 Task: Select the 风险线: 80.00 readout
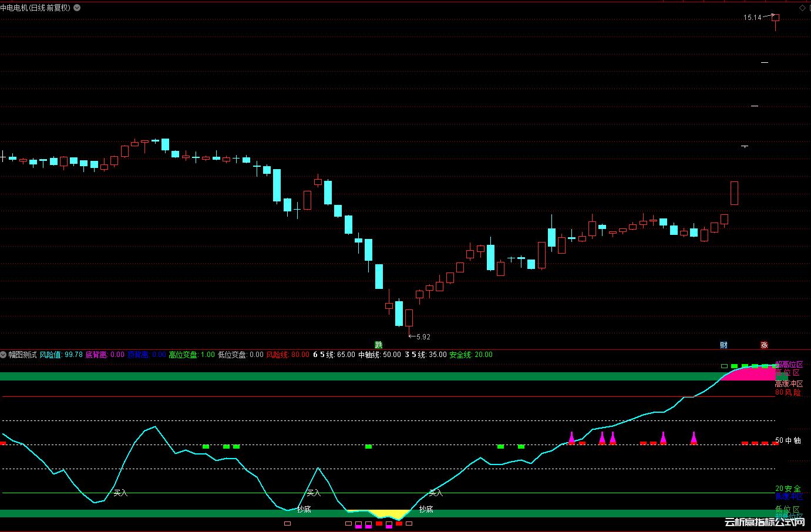[288, 355]
